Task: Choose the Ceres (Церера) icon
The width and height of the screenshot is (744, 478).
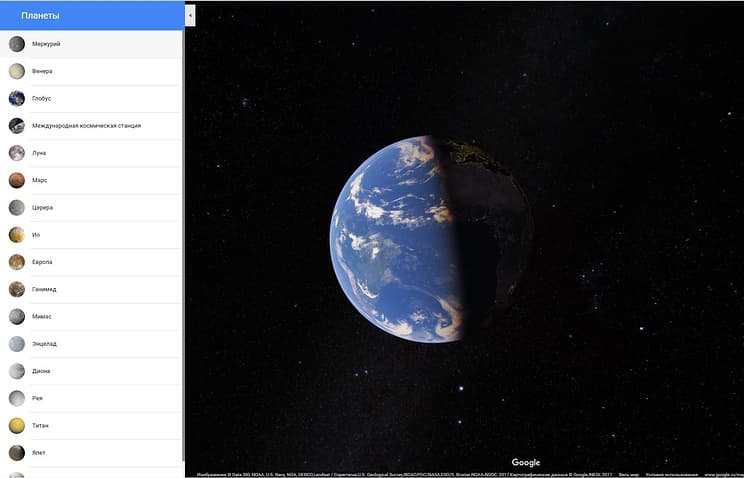Action: point(17,207)
